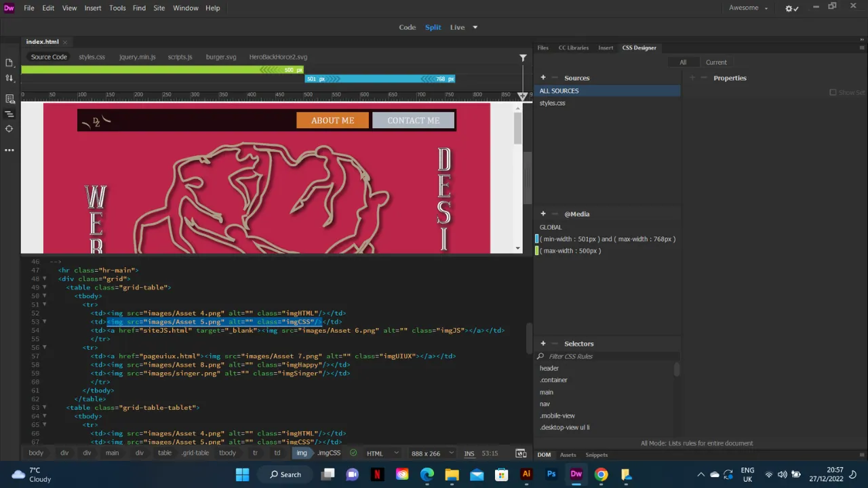Click the CSS Designer panel options menu icon

tap(861, 47)
